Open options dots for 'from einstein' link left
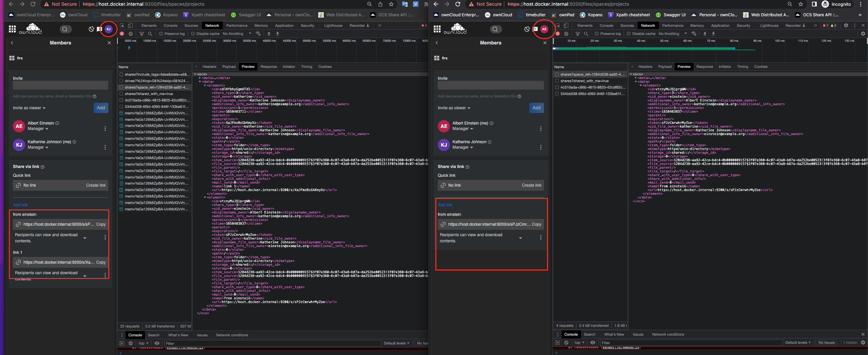Screen dimensions: 868x355 pyautogui.click(x=105, y=237)
